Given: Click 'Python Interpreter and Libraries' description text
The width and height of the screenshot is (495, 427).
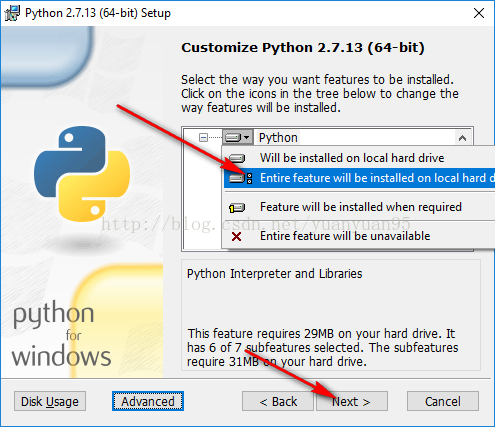Looking at the screenshot, I should point(274,274).
